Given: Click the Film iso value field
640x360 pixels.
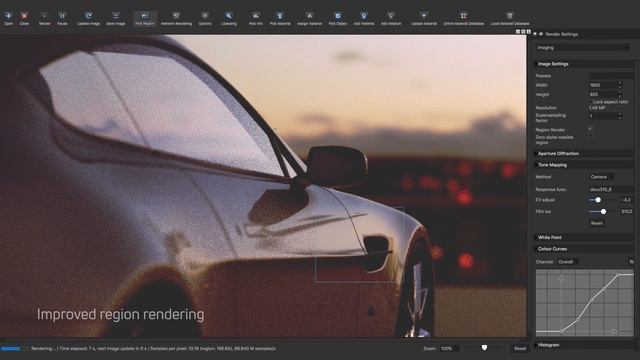Looking at the screenshot, I should pos(627,211).
